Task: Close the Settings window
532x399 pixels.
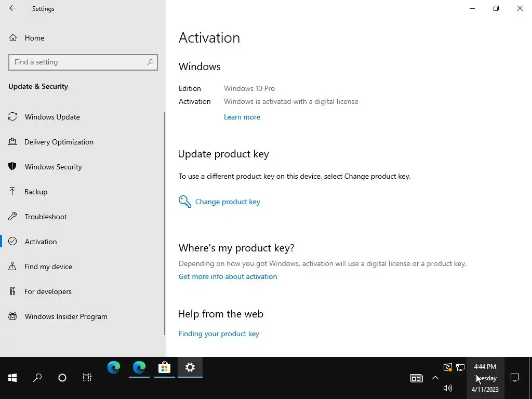Action: [520, 8]
